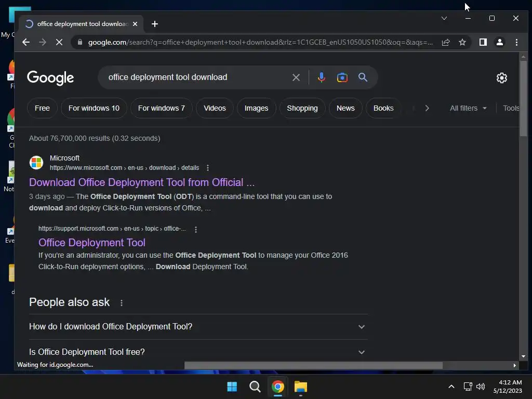Viewport: 532px width, 399px height.
Task: Open taskbar Search
Action: click(x=255, y=387)
